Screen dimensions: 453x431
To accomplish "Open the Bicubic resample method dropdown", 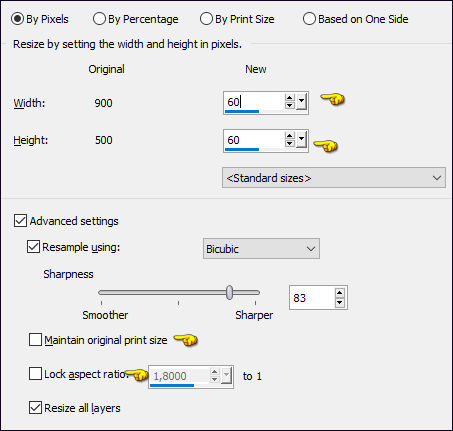I will pyautogui.click(x=261, y=249).
